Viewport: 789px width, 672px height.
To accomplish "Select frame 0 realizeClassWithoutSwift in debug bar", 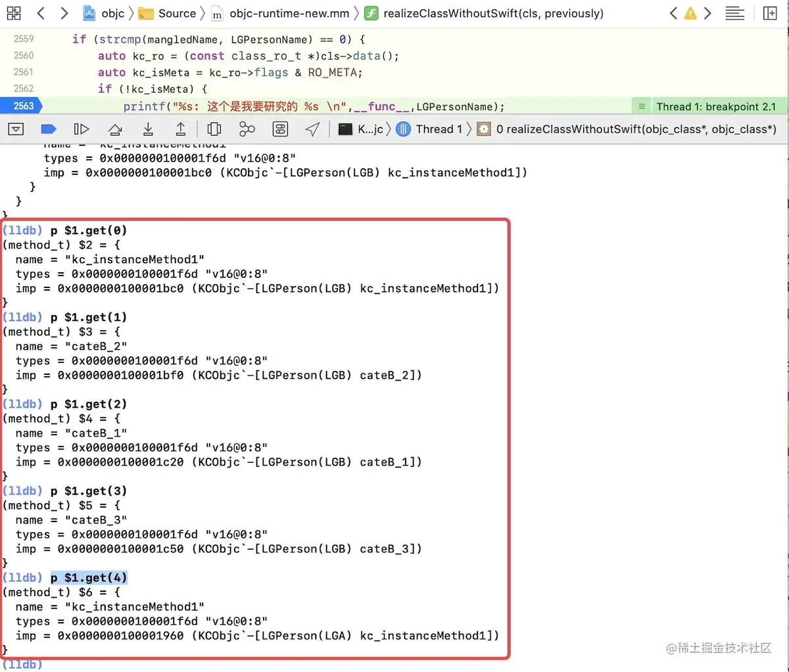I will click(x=627, y=130).
